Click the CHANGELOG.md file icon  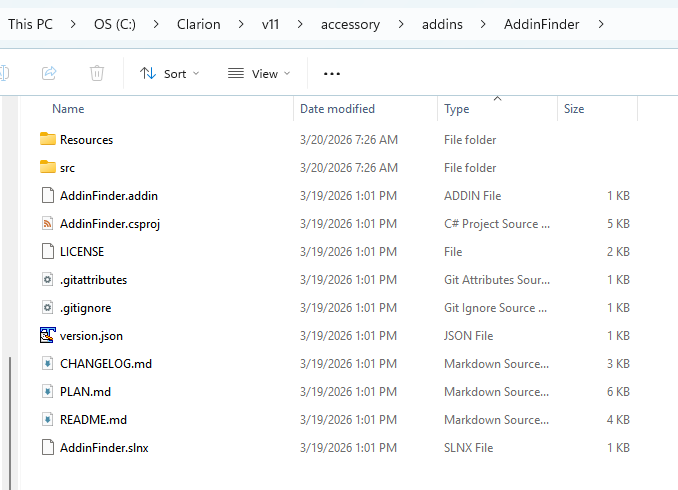coord(48,364)
